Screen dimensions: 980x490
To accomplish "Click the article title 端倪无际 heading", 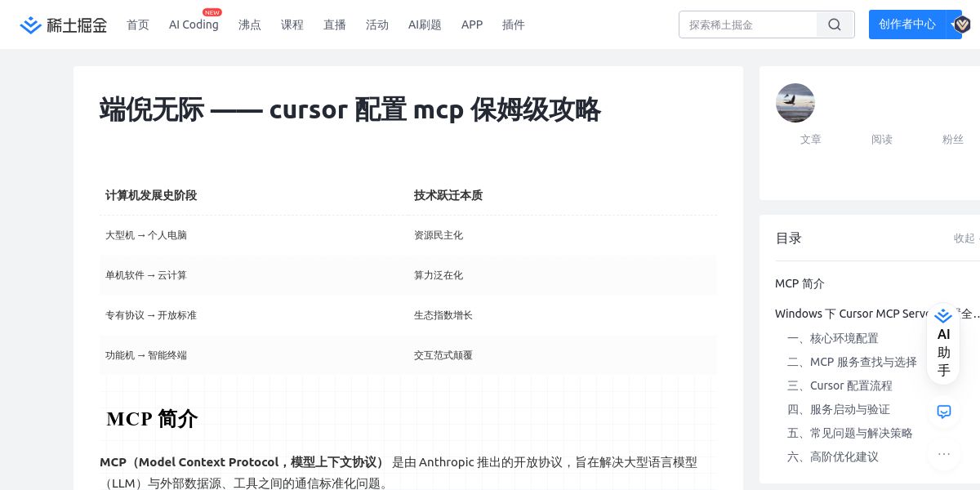I will point(350,109).
